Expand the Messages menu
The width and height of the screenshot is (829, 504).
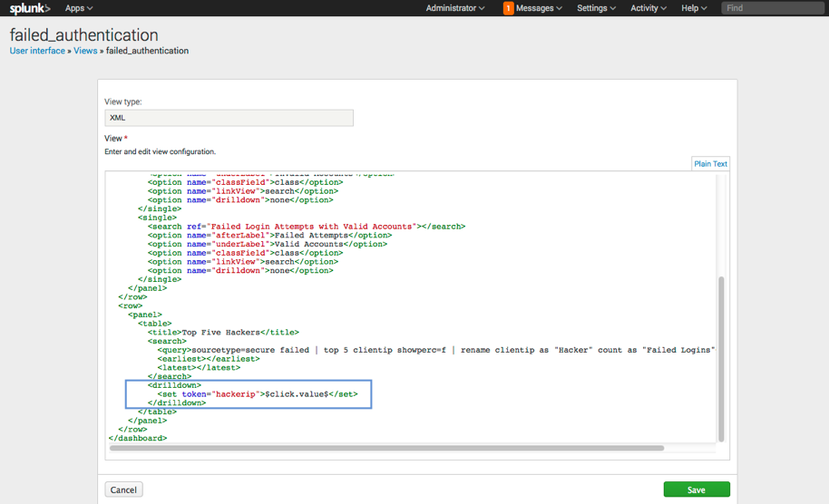click(x=539, y=8)
